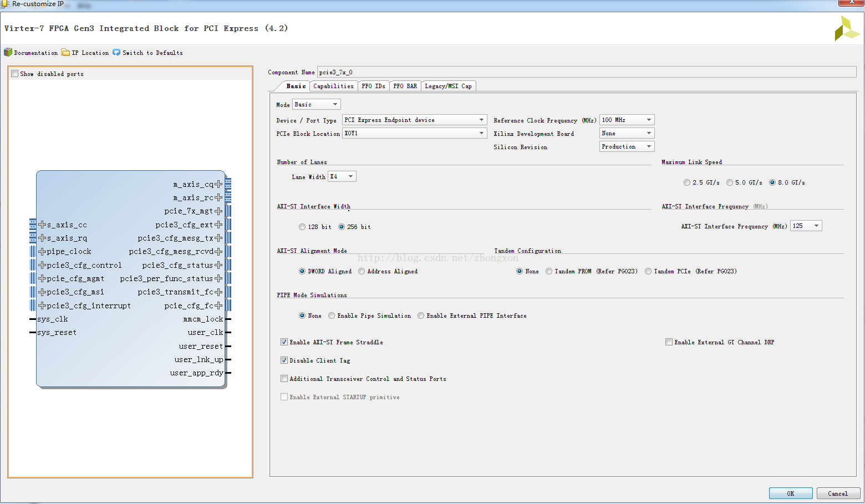Screen dimensions: 865x504
Task: Open the Mode dropdown
Action: coord(317,104)
